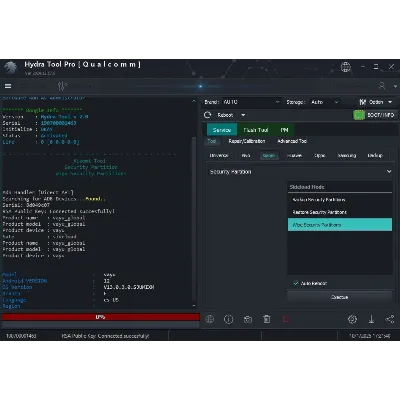Click the refresh icon beside Reboot
Image resolution: width=400 pixels, height=400 pixels.
pos(208,115)
